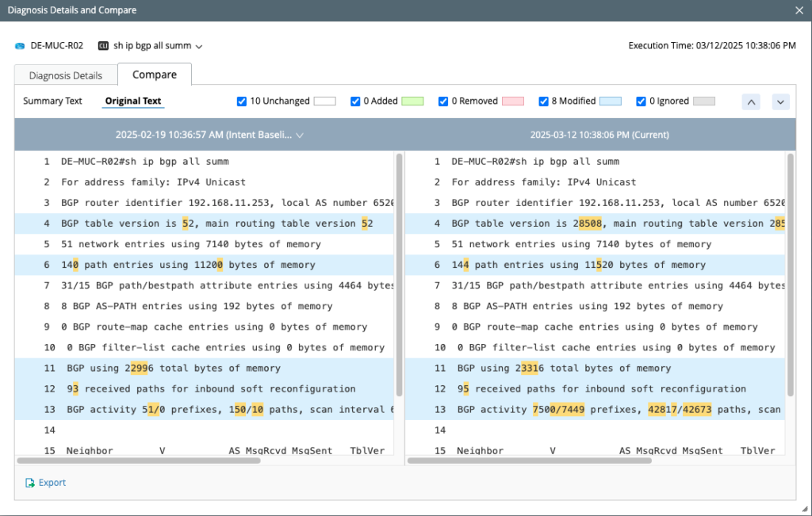This screenshot has width=812, height=516.
Task: Jump to previous difference with up arrow
Action: coord(751,101)
